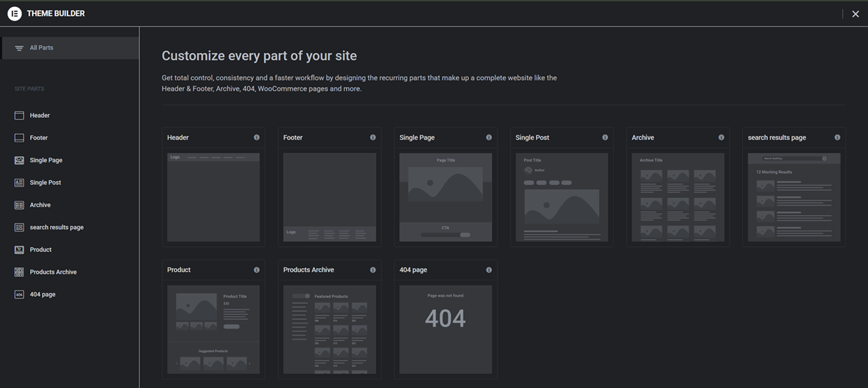The width and height of the screenshot is (868, 388).
Task: Click the Footer card title
Action: coord(293,137)
